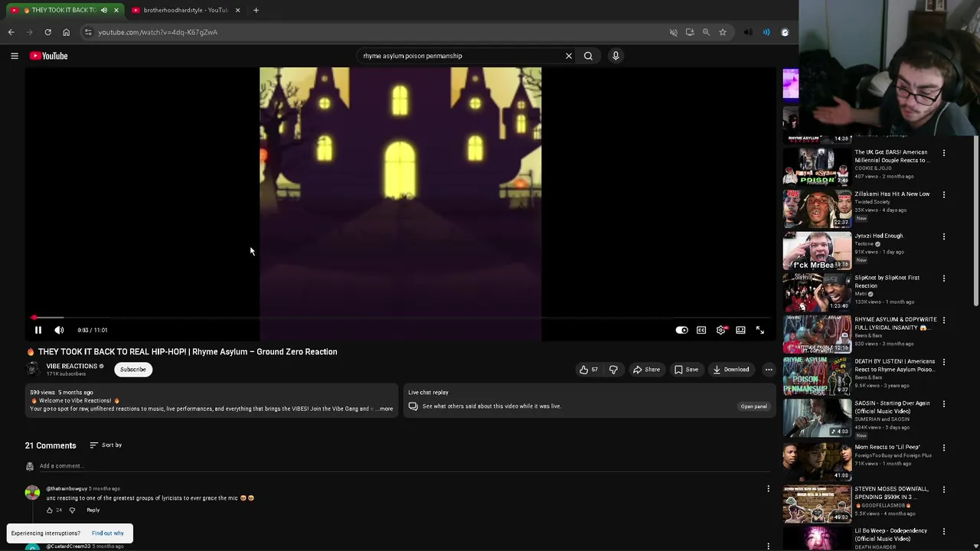This screenshot has height=551, width=980.
Task: Click the Find out why link
Action: (107, 533)
